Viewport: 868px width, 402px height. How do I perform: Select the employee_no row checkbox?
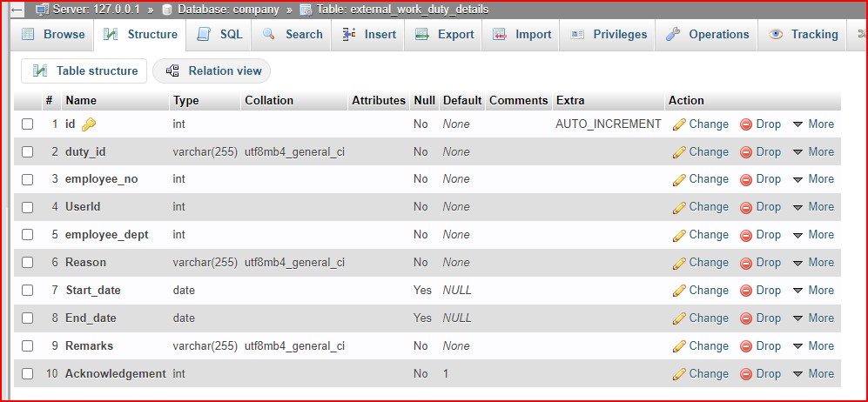(x=28, y=180)
